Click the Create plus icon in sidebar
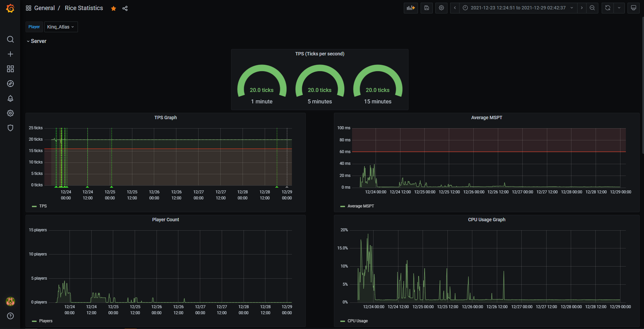This screenshot has width=644, height=329. click(10, 54)
